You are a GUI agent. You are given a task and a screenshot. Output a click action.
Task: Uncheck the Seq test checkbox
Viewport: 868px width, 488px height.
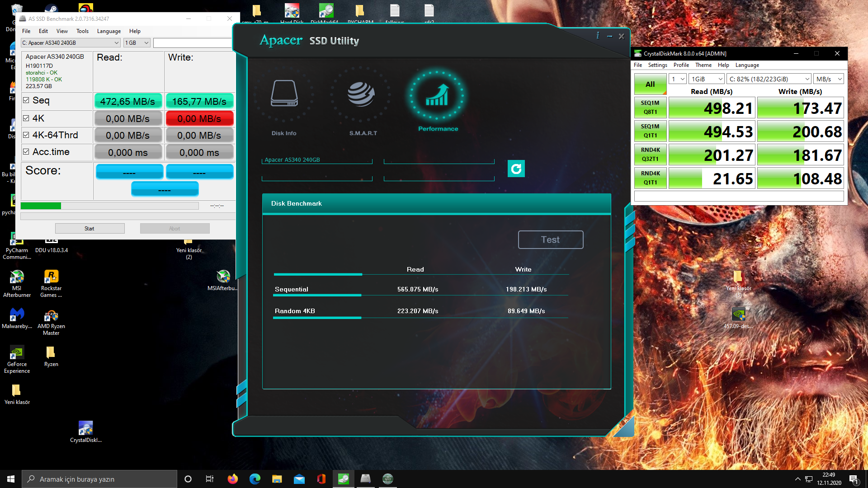[x=26, y=100]
